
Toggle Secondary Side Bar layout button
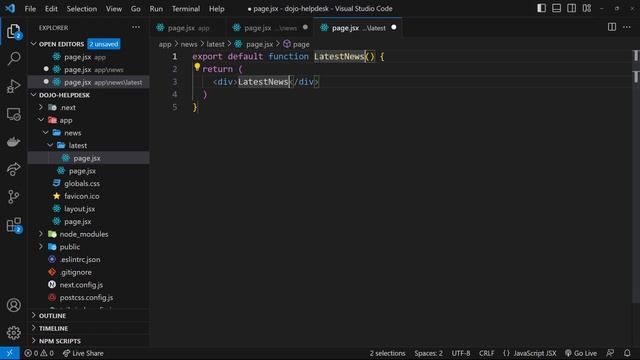571,8
